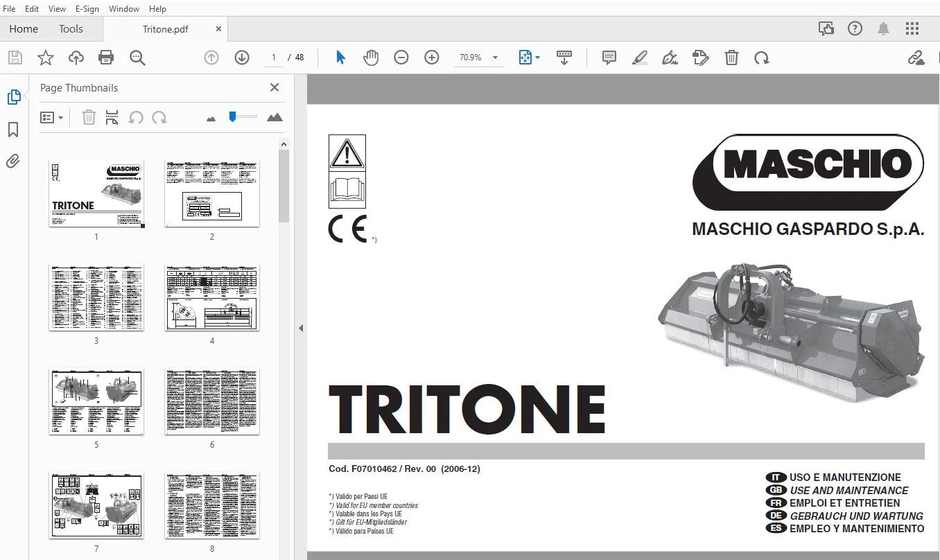Zoom in with the plus circle icon
The width and height of the screenshot is (940, 560).
432,58
